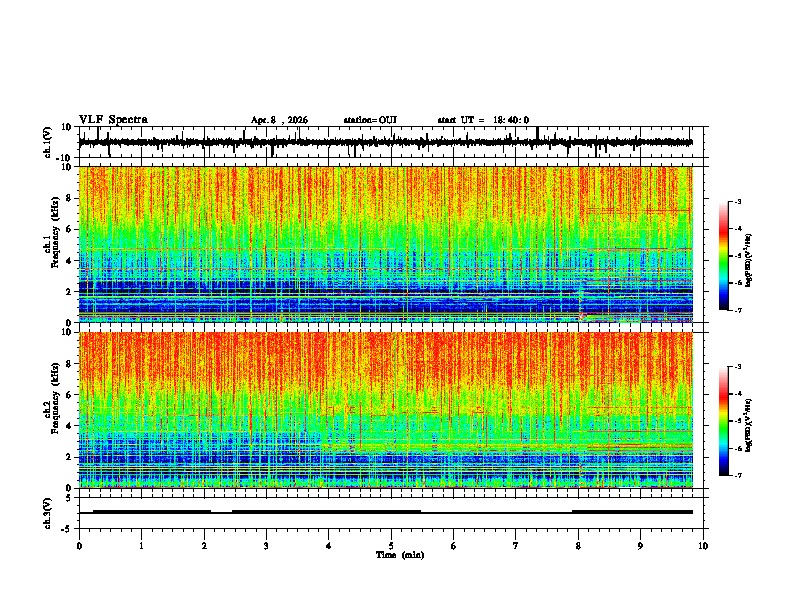Click the "-3" tick on ch.2 colorbar
This screenshot has height=612, width=792.
click(x=738, y=367)
